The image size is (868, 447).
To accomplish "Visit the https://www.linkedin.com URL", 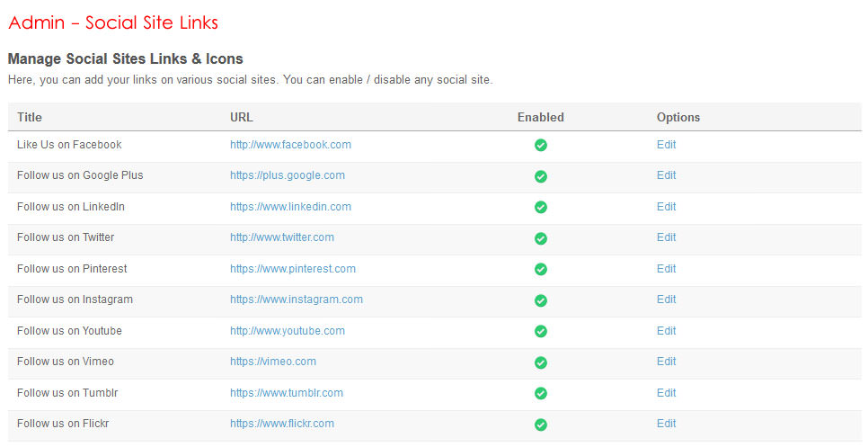I will 290,207.
